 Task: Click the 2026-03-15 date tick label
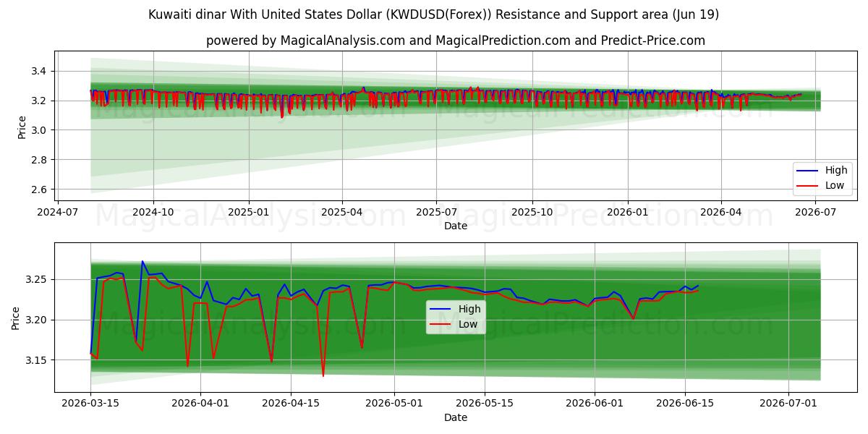(90, 404)
